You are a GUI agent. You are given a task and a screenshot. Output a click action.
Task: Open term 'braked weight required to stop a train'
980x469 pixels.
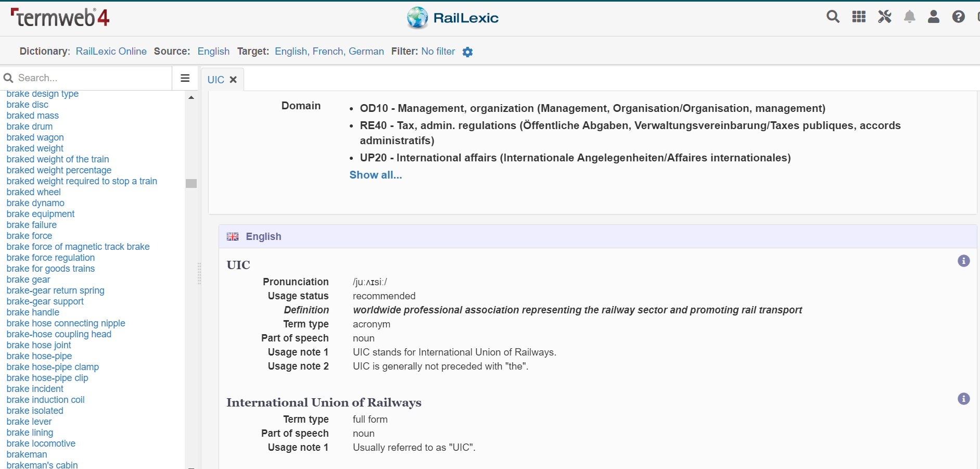click(82, 181)
